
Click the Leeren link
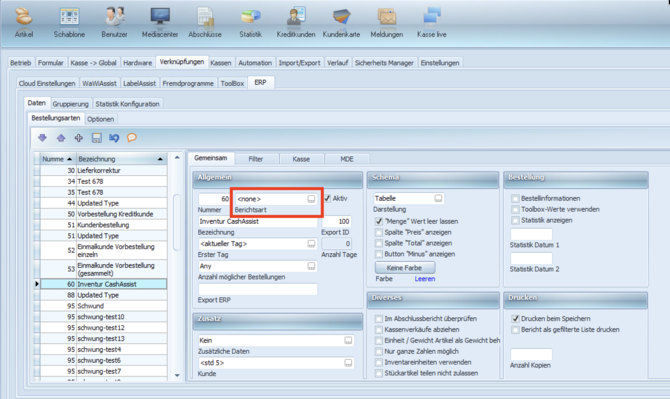tap(425, 279)
